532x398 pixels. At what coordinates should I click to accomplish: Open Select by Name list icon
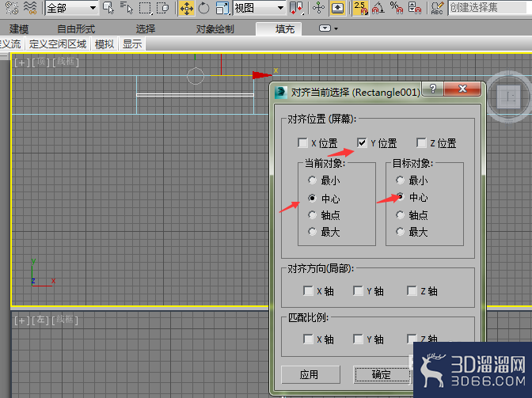pos(127,8)
